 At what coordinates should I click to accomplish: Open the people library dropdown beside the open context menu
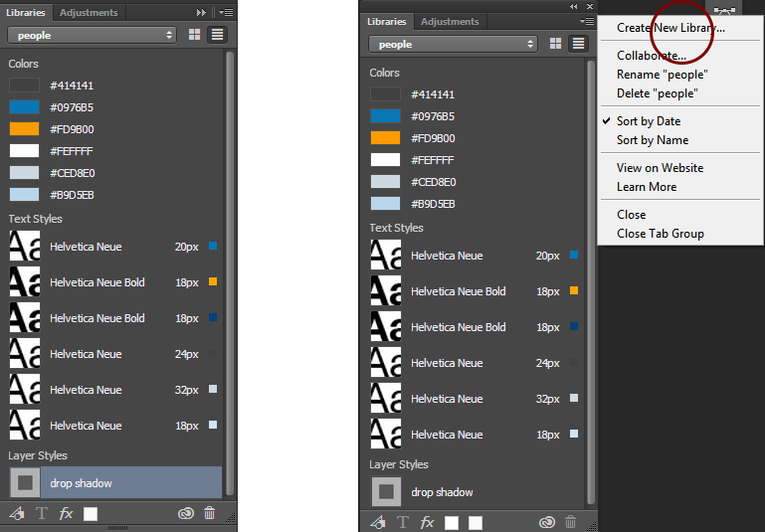click(453, 44)
